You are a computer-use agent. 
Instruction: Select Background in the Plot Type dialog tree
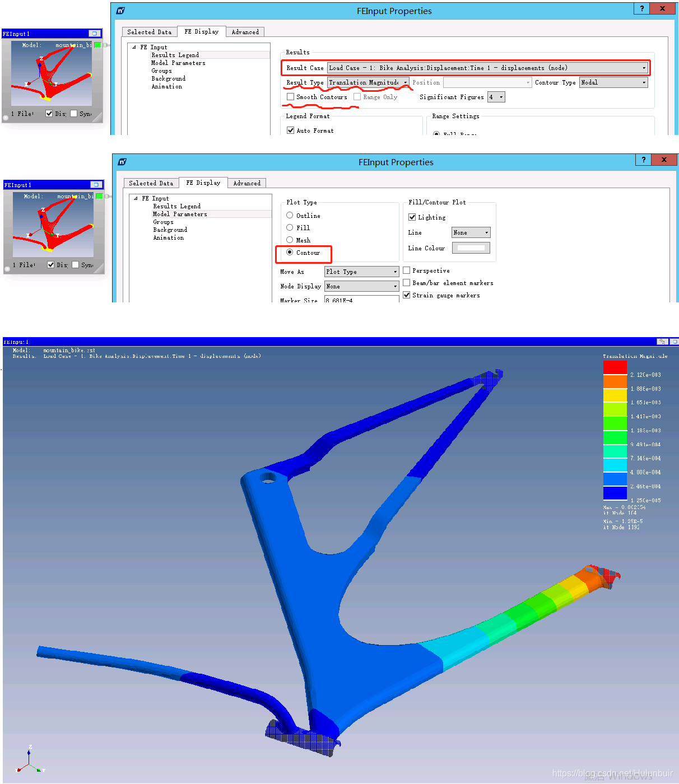point(170,230)
